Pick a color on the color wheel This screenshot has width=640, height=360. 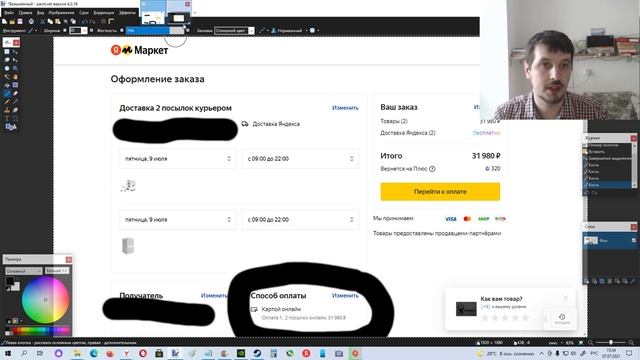[x=45, y=300]
